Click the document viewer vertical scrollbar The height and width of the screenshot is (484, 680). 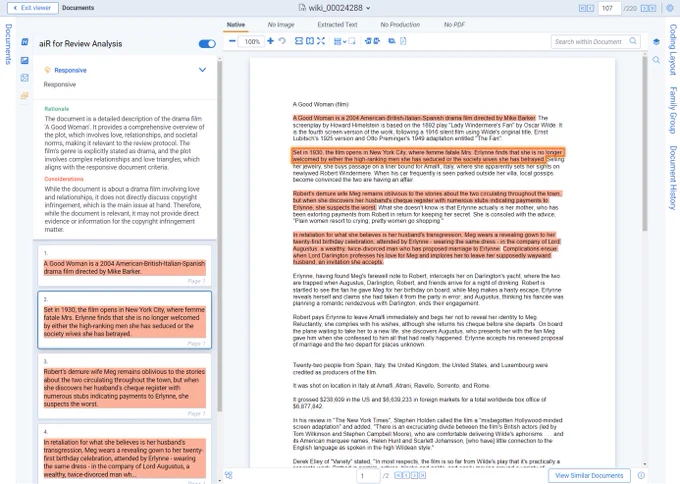pos(644,145)
